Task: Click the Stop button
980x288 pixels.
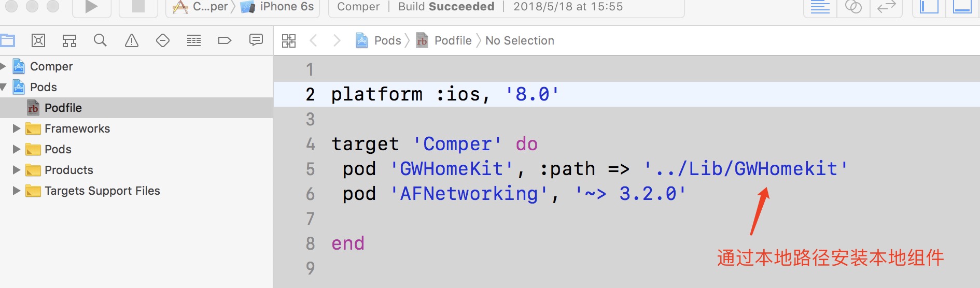Action: click(x=138, y=7)
